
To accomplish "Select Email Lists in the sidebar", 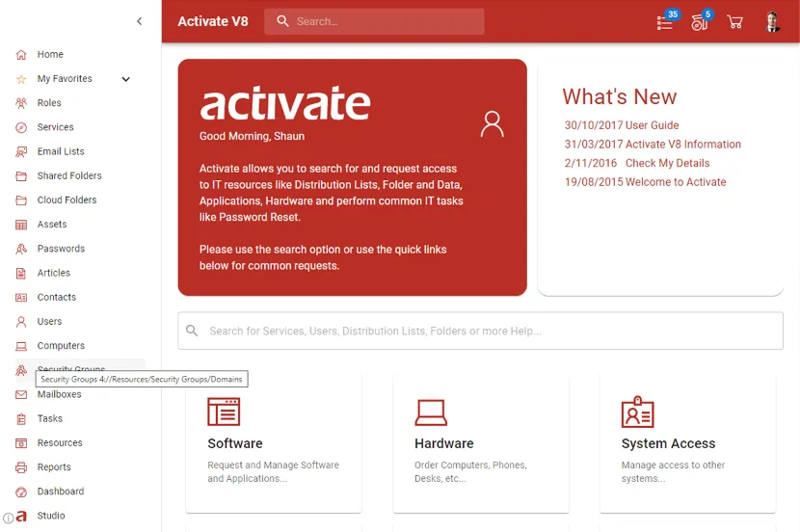I will coord(61,151).
